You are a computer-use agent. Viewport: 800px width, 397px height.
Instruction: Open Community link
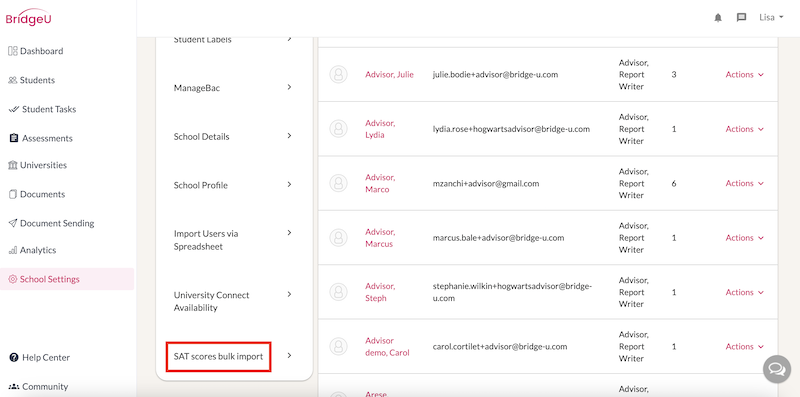tap(45, 387)
